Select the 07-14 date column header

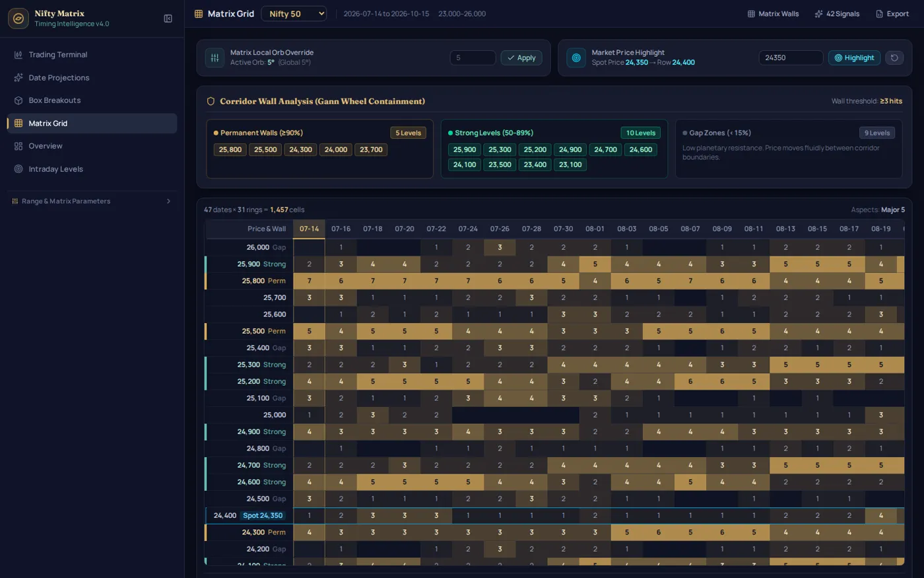[309, 229]
